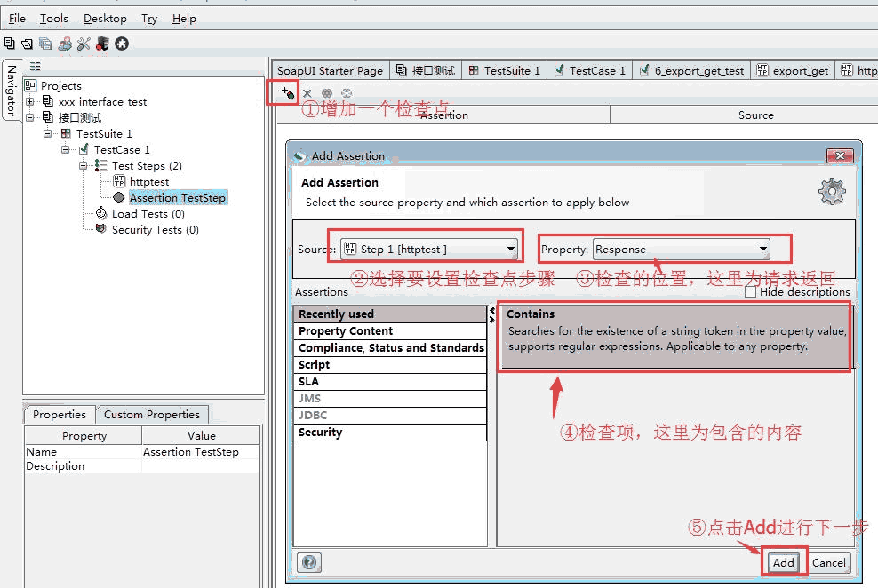Screen dimensions: 878x588
Task: Toggle the Hide descriptions checkbox
Action: click(751, 291)
